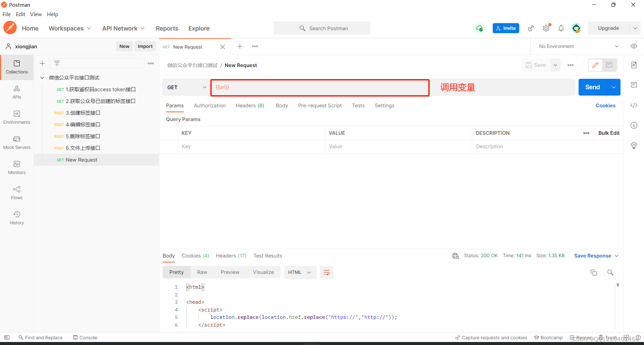Click the sync status cloud icon
The image size is (644, 345).
pos(479,28)
